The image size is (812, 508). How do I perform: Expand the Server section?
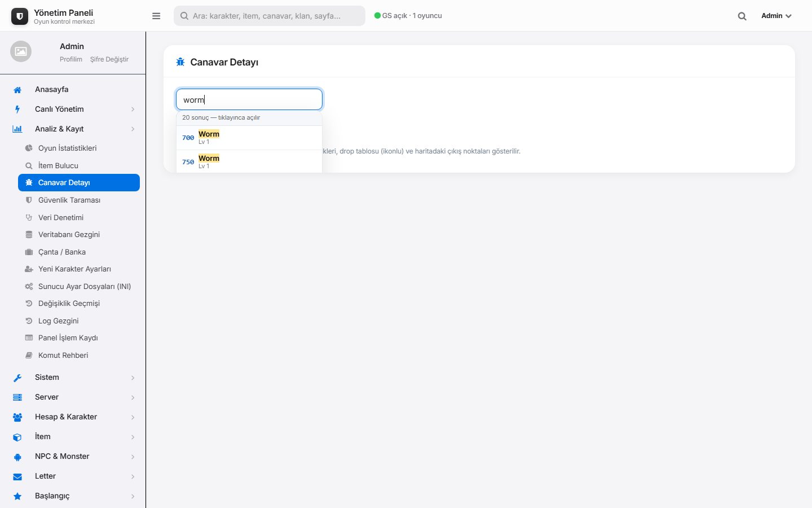tap(73, 397)
